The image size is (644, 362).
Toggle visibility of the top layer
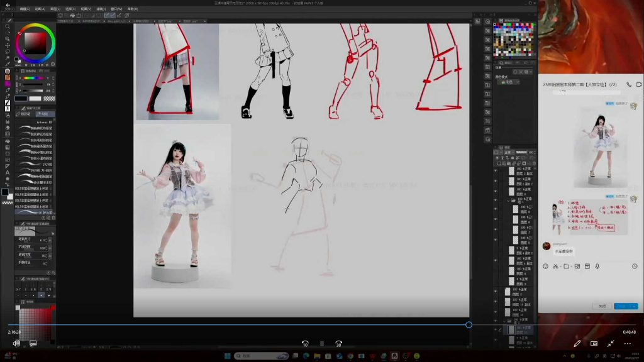[496, 170]
